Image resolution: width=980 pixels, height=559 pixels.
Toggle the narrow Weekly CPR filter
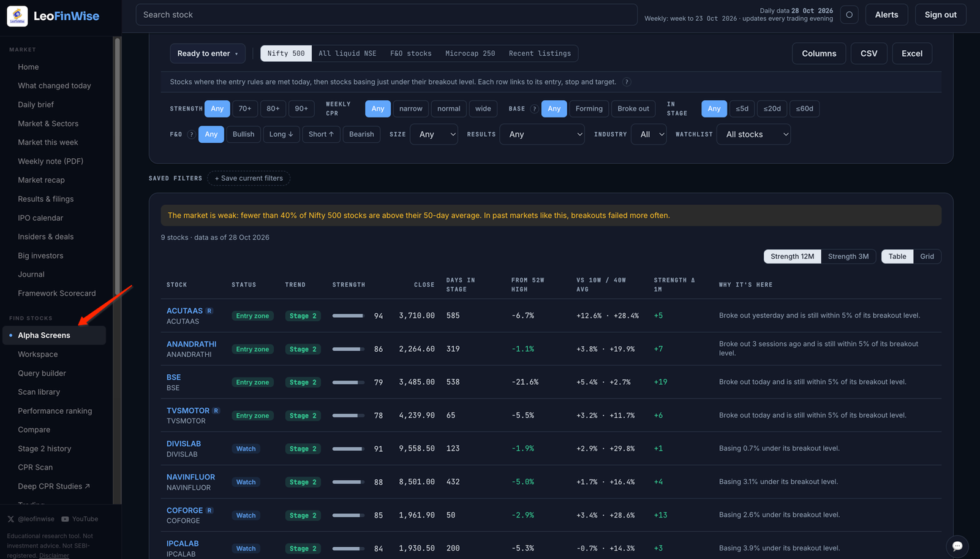coord(410,108)
